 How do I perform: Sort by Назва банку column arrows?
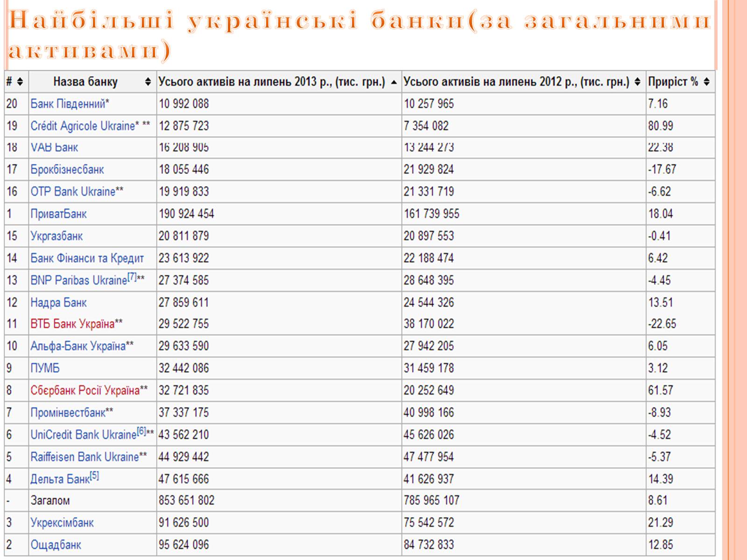(148, 82)
